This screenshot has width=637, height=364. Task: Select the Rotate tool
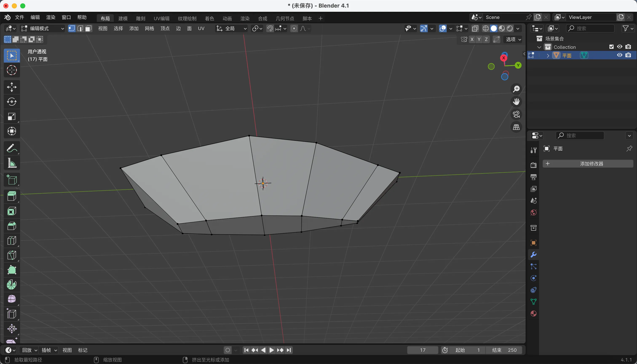(12, 102)
